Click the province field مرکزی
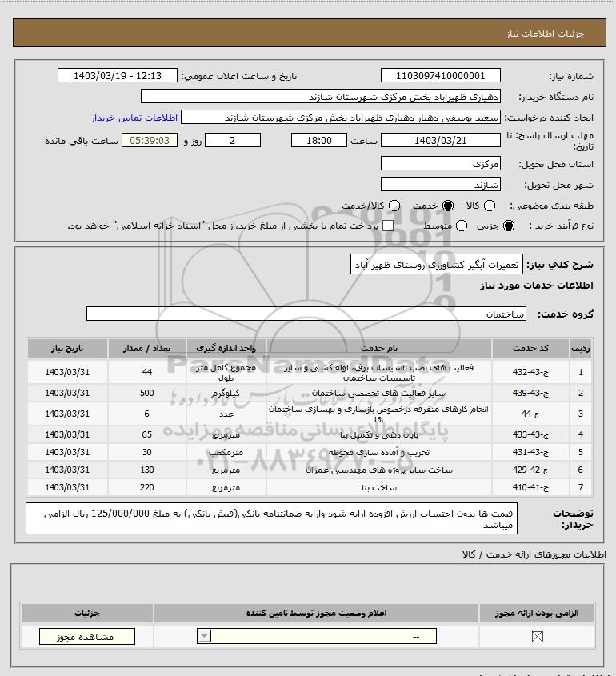Viewport: 616px width, 676px height. [441, 163]
